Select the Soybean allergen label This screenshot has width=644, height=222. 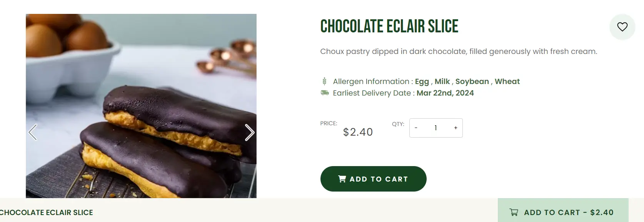[x=472, y=81]
